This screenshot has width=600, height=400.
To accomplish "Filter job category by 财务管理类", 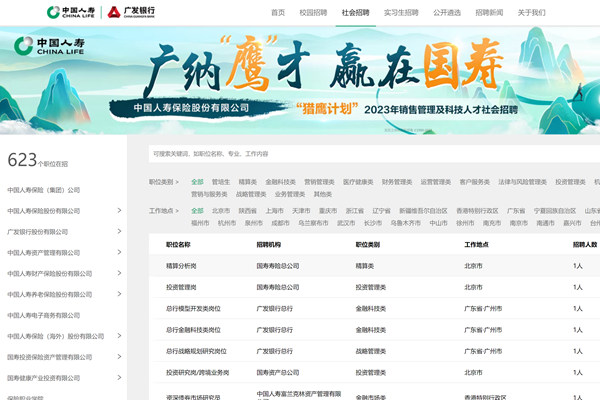I will 397,182.
